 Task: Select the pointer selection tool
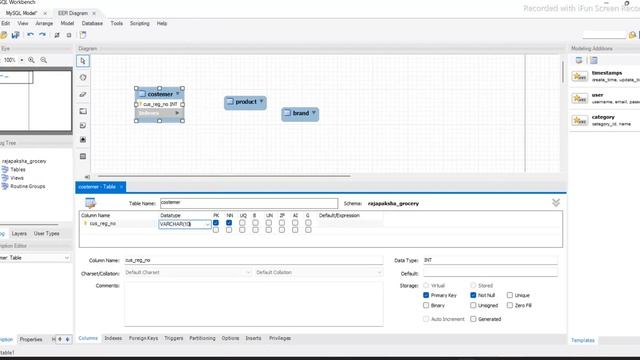(83, 61)
